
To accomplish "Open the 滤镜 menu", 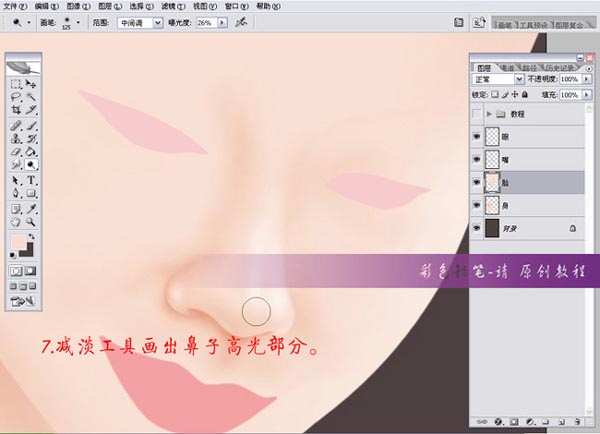I will [x=173, y=6].
